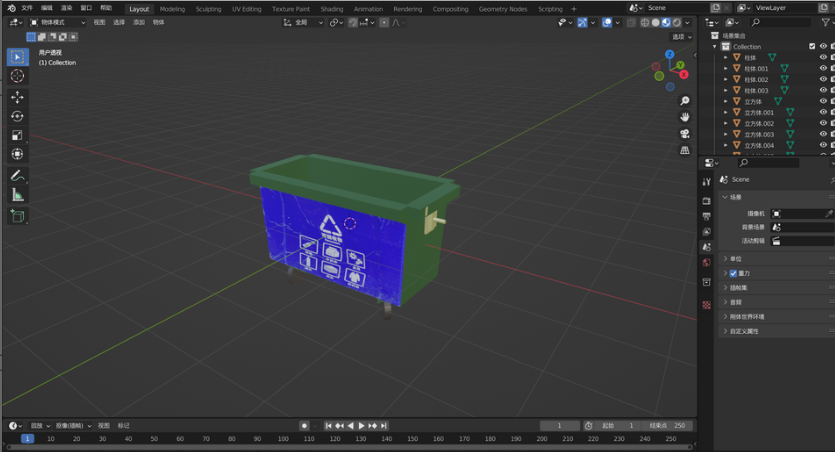The image size is (835, 452).
Task: Pick the Measure ruler tool
Action: point(17,195)
